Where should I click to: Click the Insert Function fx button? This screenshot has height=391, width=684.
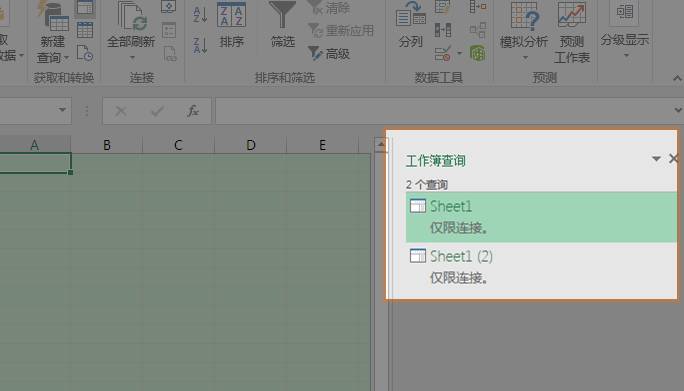pos(192,111)
